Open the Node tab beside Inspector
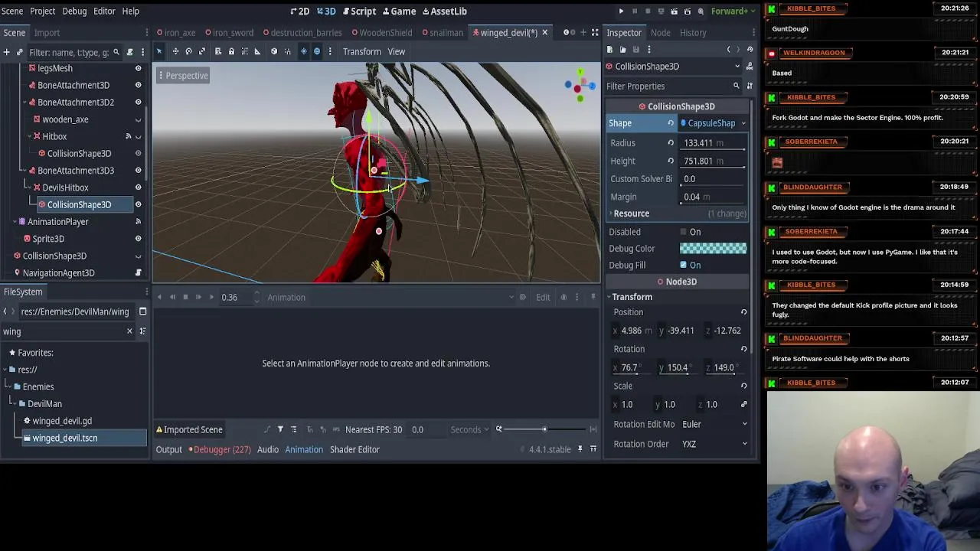Screen dimensions: 980x551 660,33
